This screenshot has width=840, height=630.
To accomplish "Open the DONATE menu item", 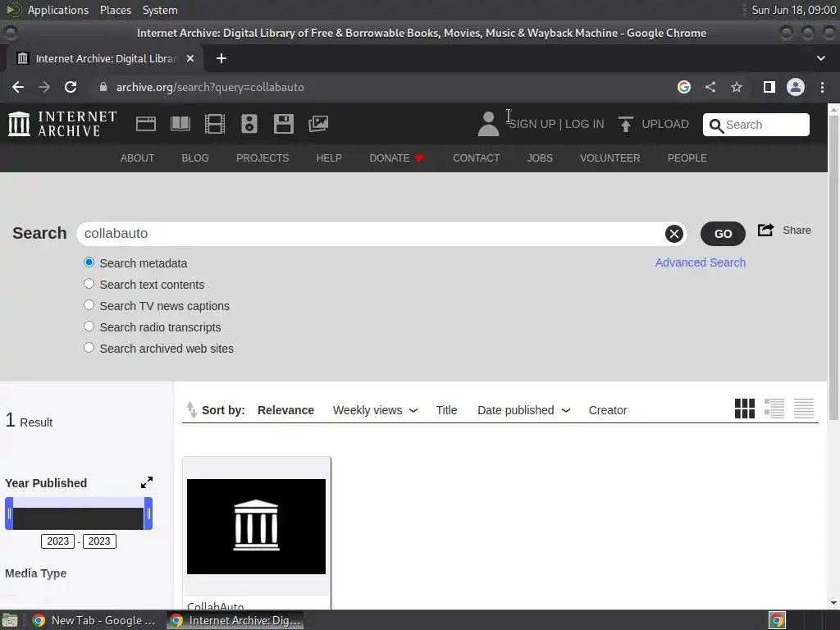I will (x=396, y=158).
